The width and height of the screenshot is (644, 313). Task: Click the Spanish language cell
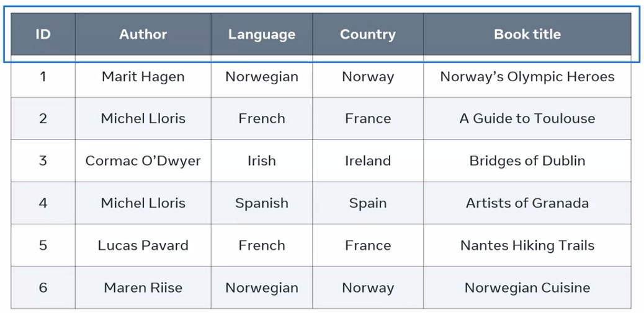[x=262, y=203]
